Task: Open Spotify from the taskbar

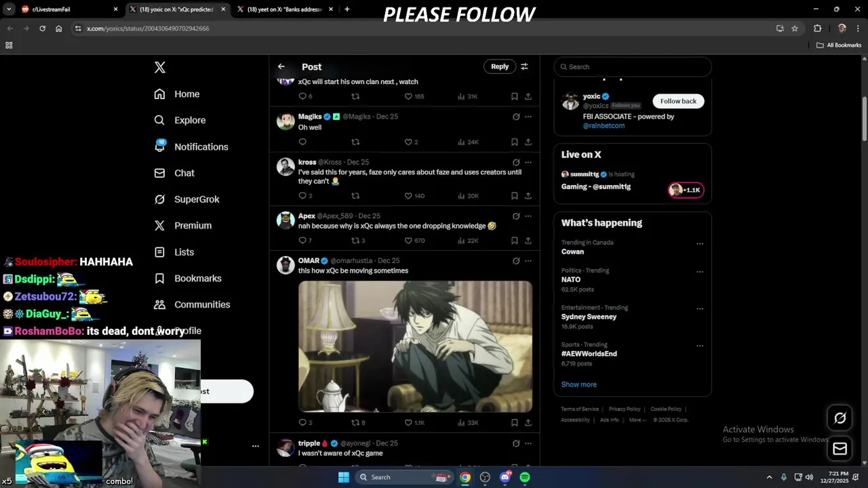Action: (525, 477)
